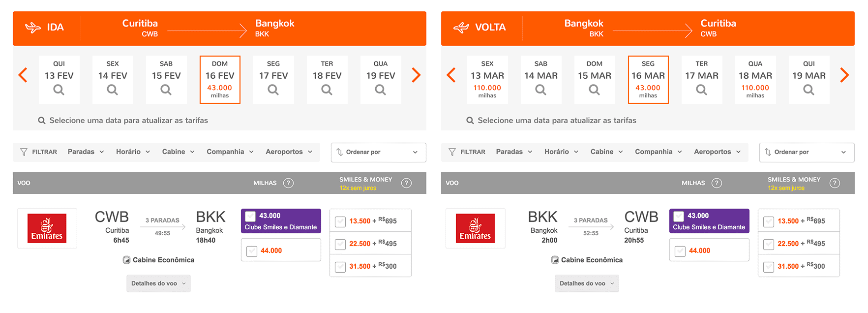This screenshot has width=868, height=313.
Task: Expand Companhia filter in VOLTA panel
Action: [658, 152]
